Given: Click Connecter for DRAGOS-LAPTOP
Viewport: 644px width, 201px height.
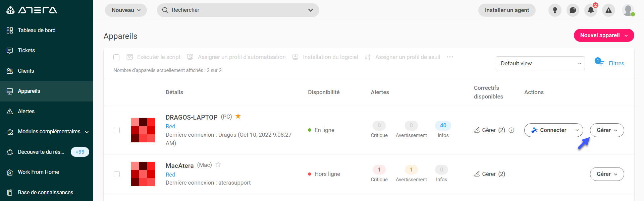Looking at the screenshot, I should pyautogui.click(x=548, y=130).
